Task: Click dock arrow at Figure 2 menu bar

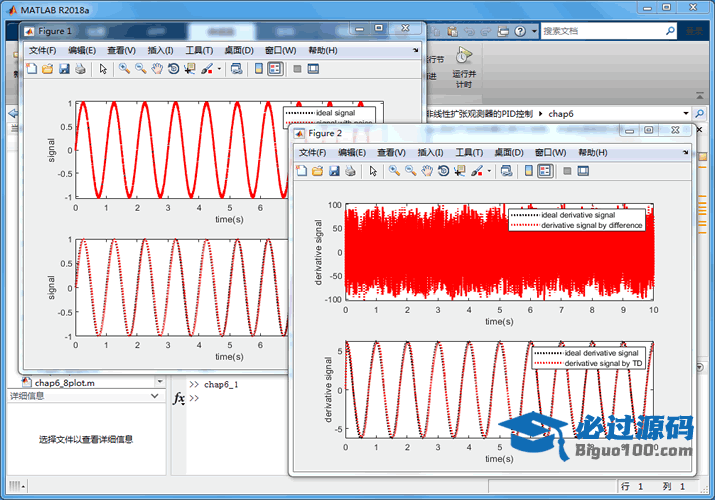Action: (685, 152)
